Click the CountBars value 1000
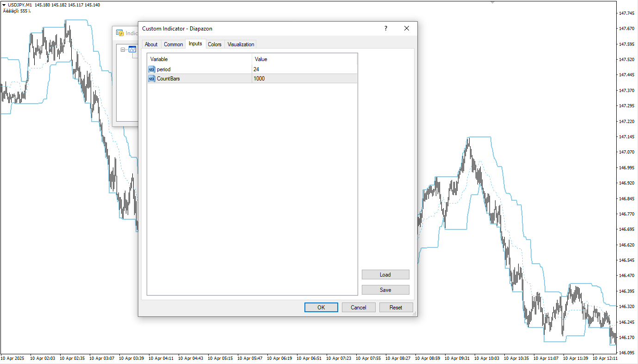Viewport: 638px width, 364px height. 259,79
